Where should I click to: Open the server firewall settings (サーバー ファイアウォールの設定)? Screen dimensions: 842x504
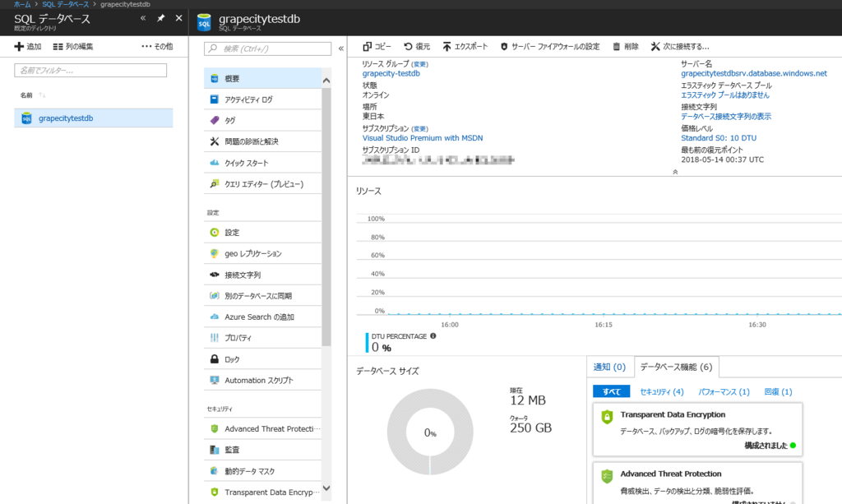tap(550, 47)
